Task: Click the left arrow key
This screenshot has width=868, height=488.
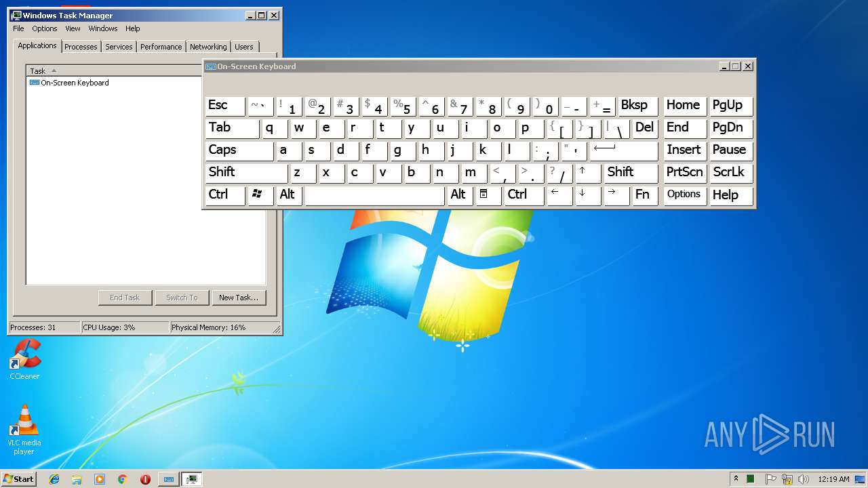Action: click(559, 195)
